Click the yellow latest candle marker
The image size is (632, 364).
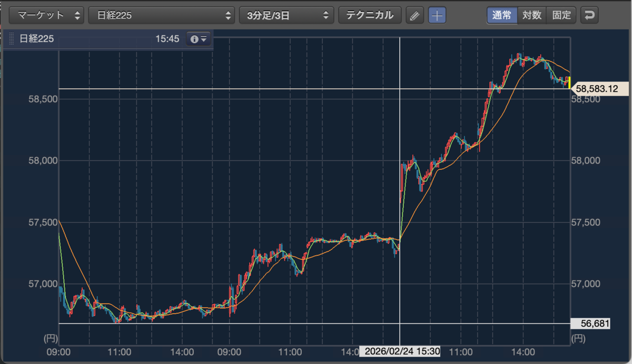tap(569, 82)
